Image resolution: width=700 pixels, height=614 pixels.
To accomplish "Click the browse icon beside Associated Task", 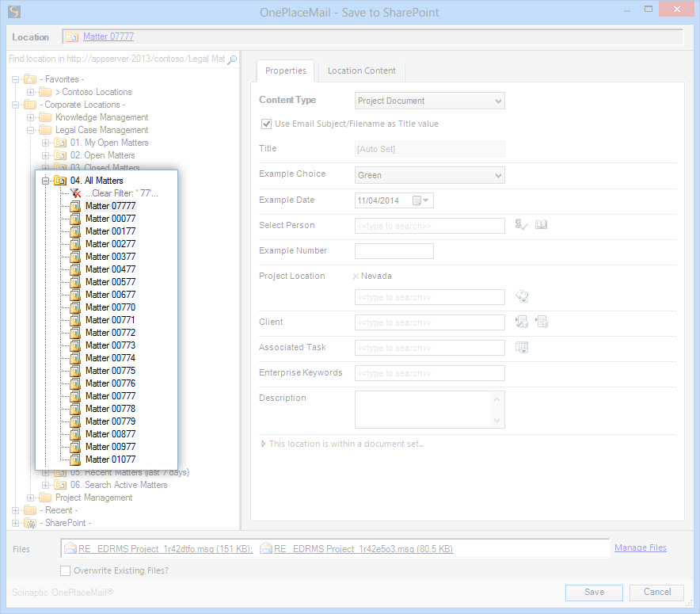I will point(521,347).
